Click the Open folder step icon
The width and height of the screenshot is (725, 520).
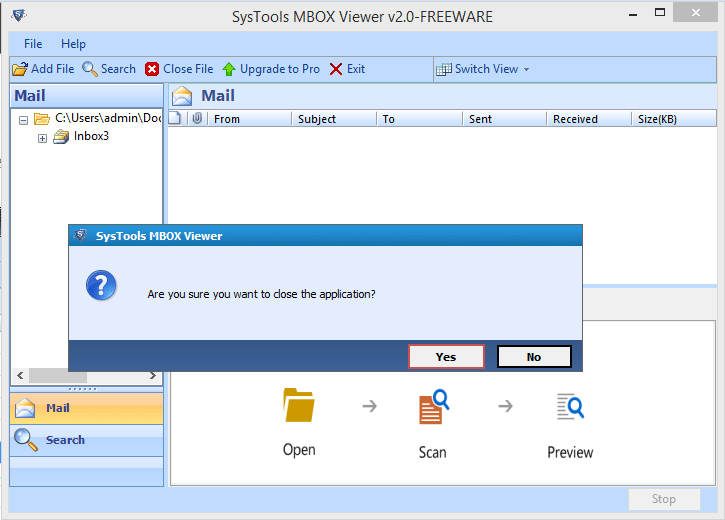299,405
